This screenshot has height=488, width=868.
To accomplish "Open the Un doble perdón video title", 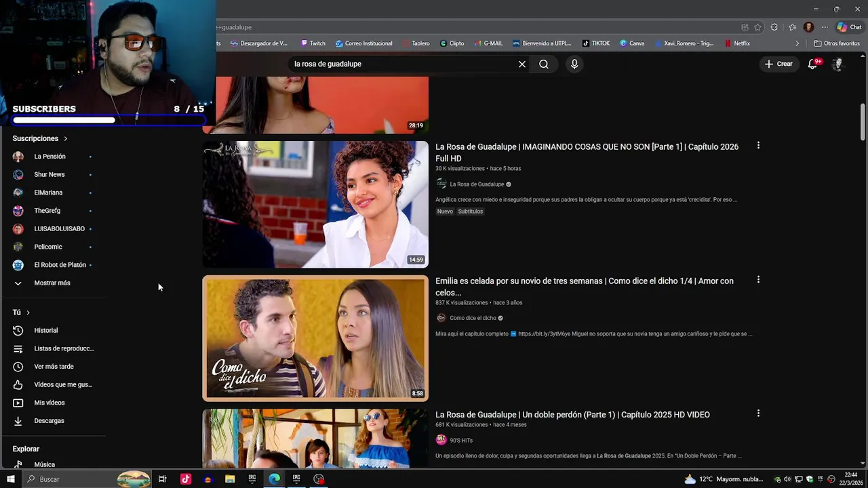I will pyautogui.click(x=572, y=415).
